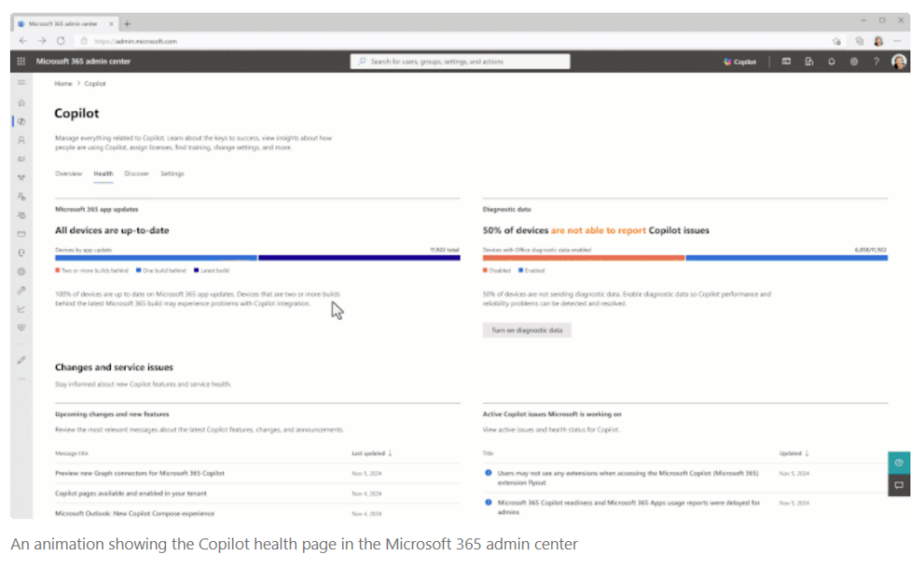This screenshot has height=569, width=924.
Task: Open the extensions flyout issue entry
Action: pos(628,478)
